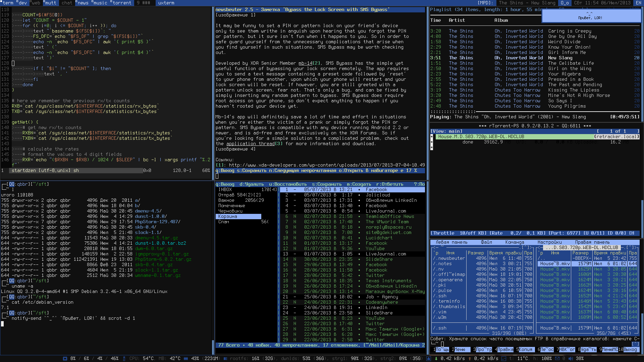Viewport: 644px width, 362px height.
Task: Open the application thread[3] link in newsbeuter
Action: pyautogui.click(x=254, y=143)
